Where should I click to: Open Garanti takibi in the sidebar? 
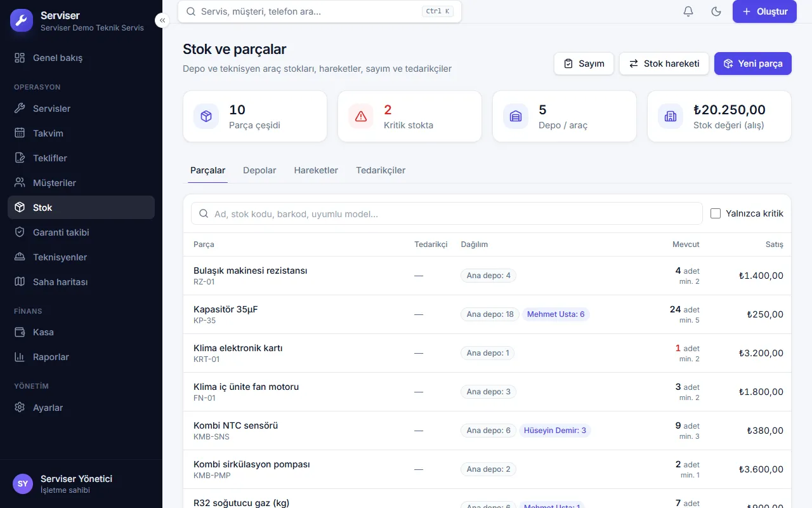tap(81, 232)
